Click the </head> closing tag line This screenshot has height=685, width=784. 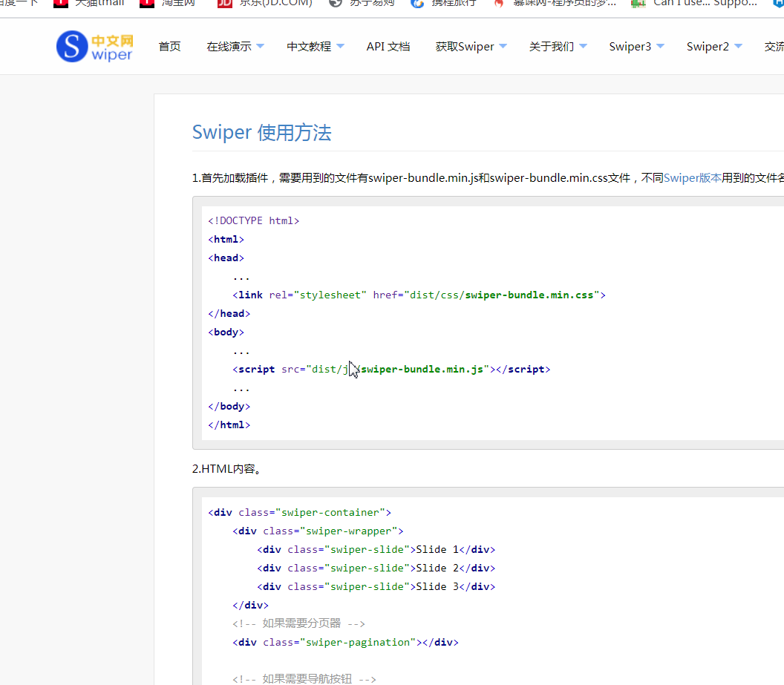pos(229,314)
